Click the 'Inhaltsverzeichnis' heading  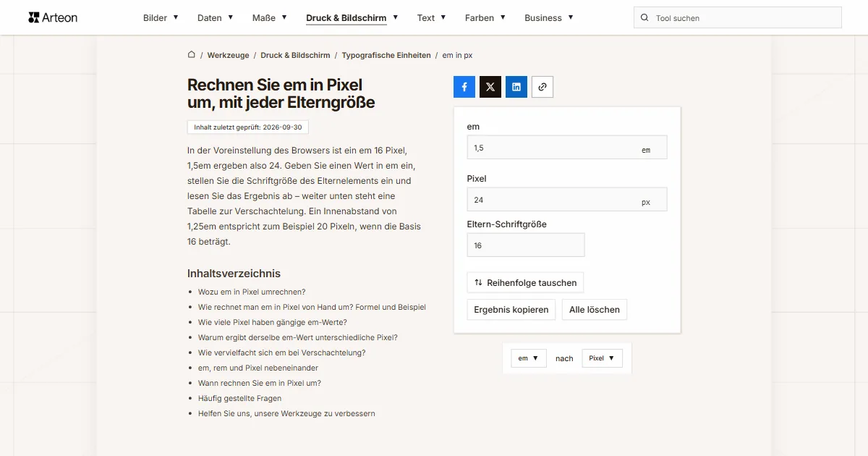(234, 274)
